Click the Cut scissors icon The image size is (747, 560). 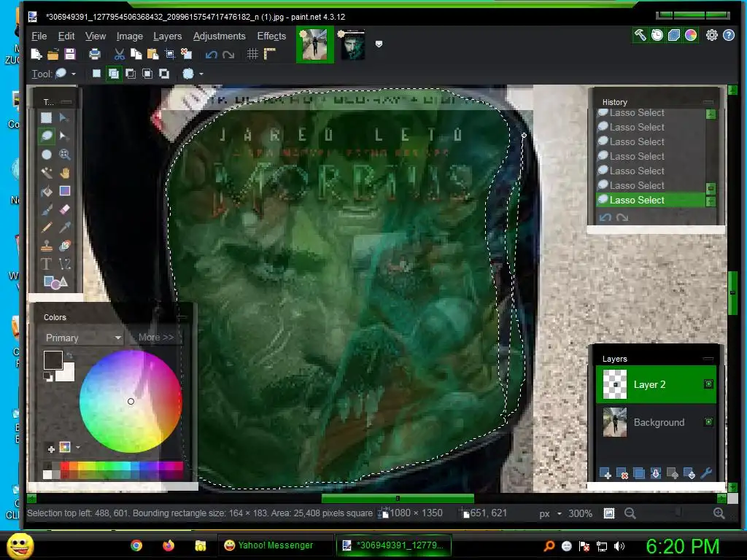coord(120,54)
